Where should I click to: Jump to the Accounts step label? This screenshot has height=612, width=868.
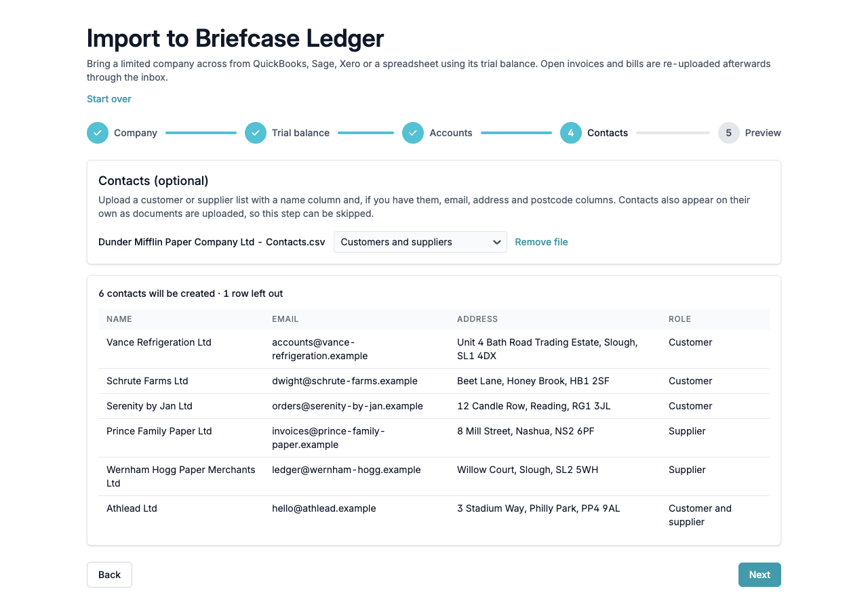[x=451, y=133]
